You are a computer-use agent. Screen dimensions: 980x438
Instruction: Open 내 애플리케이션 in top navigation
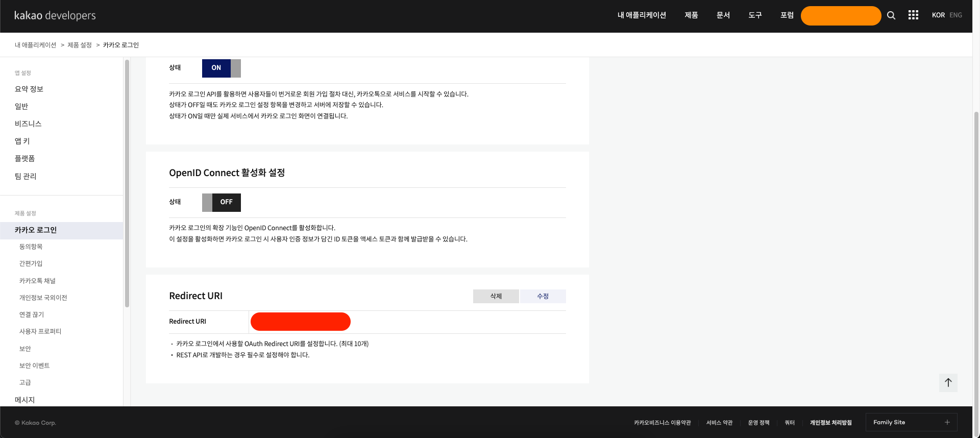click(642, 15)
